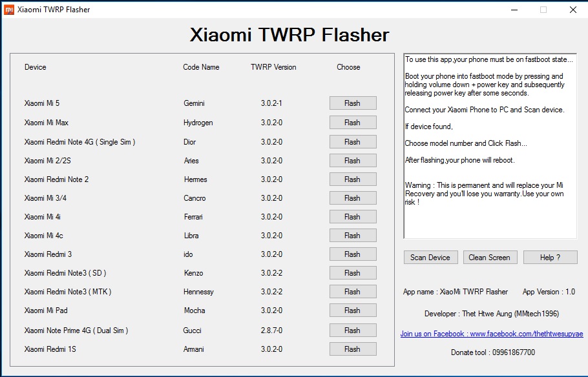Viewport: 588px width, 377px height.
Task: Click the 2.8.7-0 version value
Action: point(271,331)
